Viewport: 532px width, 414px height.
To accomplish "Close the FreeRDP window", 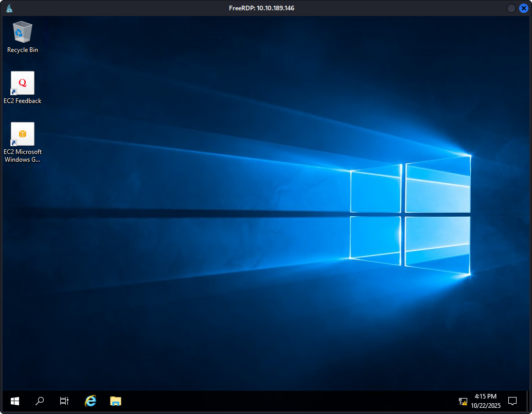I will [x=524, y=8].
